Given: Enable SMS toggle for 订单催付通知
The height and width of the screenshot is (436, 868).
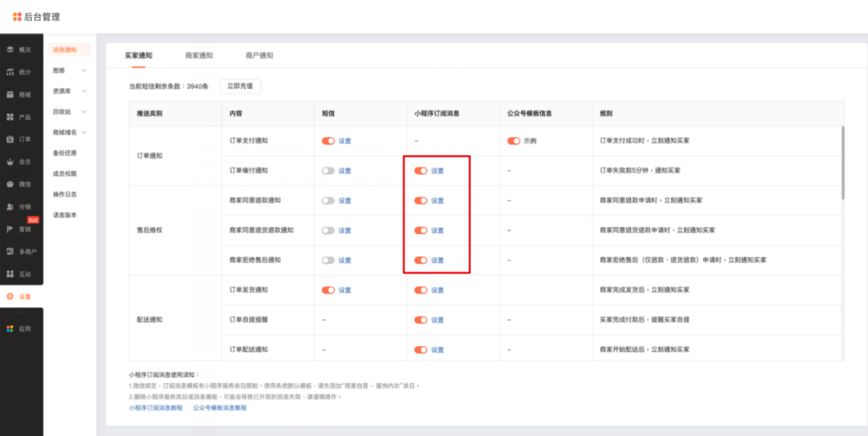Looking at the screenshot, I should click(x=328, y=171).
